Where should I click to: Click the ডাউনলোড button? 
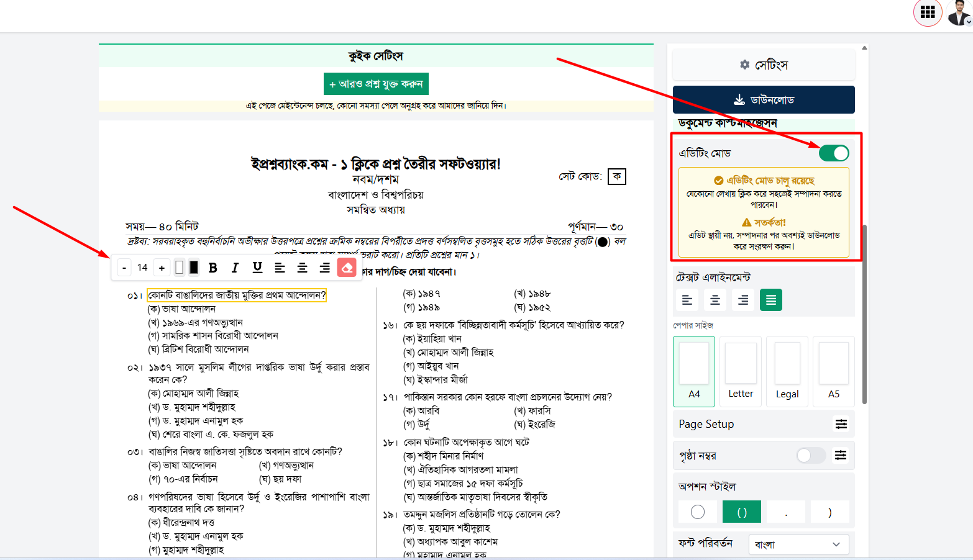(764, 99)
